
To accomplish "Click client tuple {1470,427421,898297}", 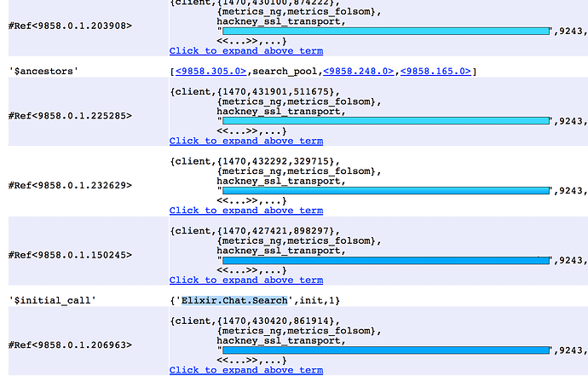I will coord(275,231).
